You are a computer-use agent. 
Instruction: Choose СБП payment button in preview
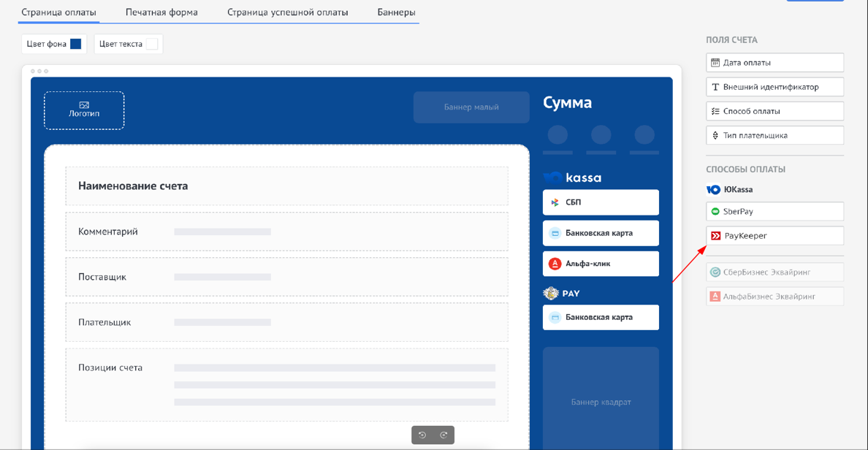601,202
